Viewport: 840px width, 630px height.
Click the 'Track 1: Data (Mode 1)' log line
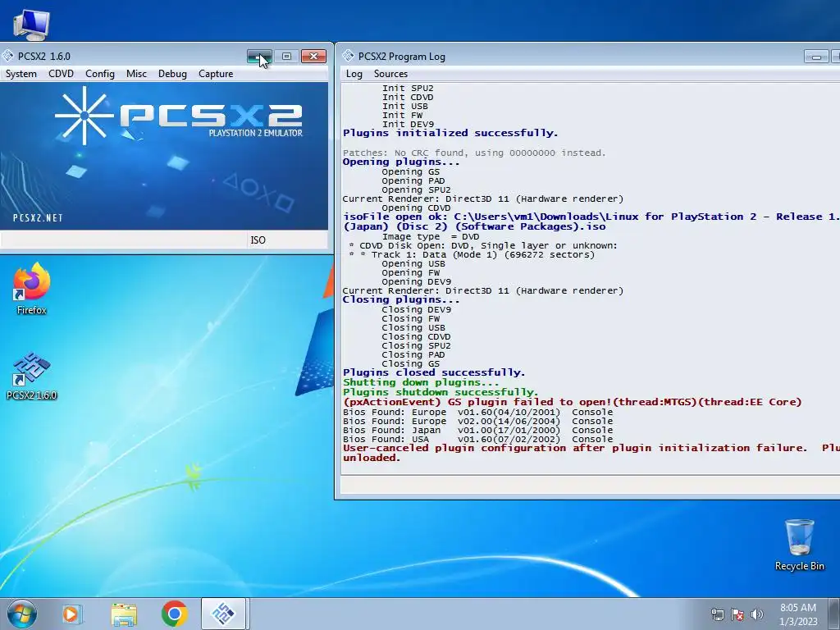[472, 254]
